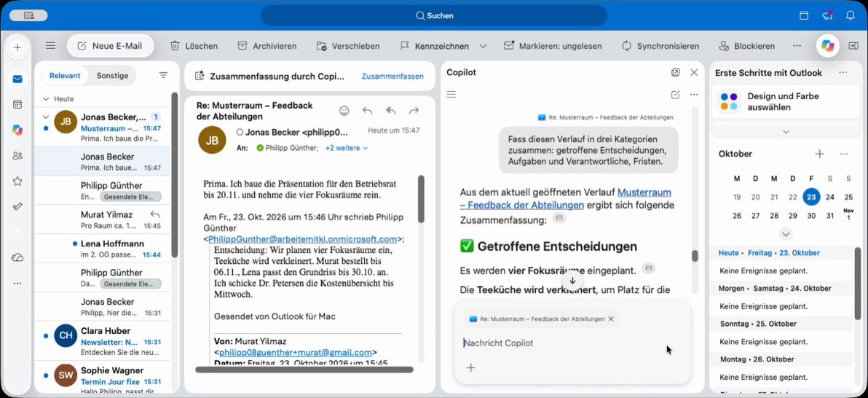
Task: Click Zusammenfassen in the Copilot summary bar
Action: point(392,77)
